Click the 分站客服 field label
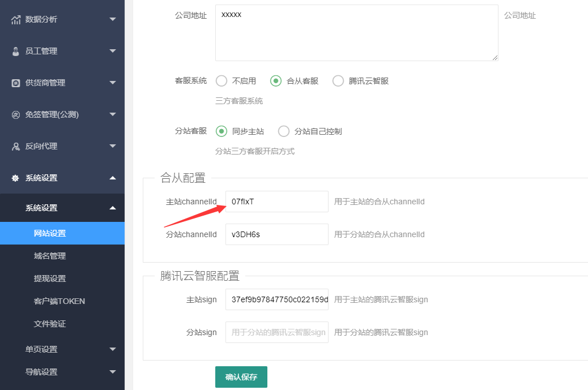This screenshot has width=588, height=390. 191,131
